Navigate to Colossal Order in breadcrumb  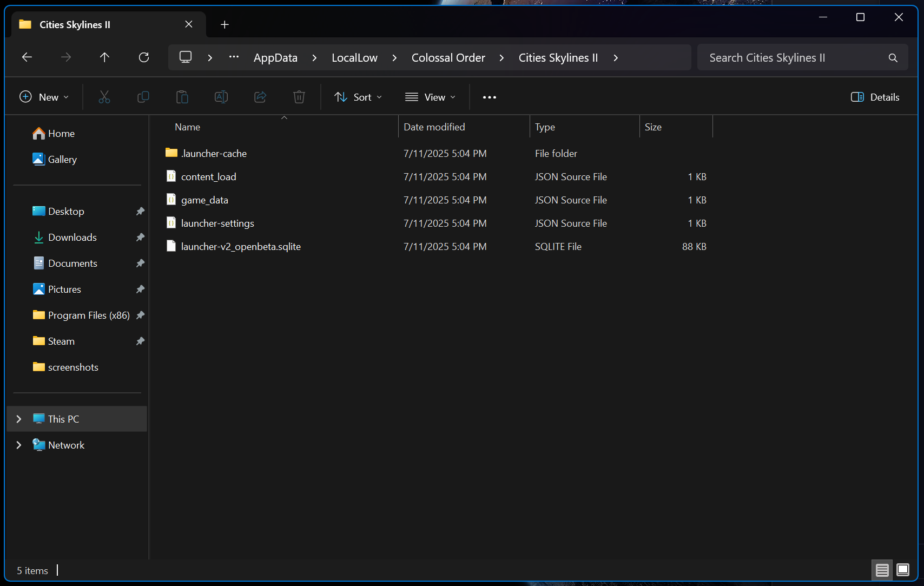(448, 58)
